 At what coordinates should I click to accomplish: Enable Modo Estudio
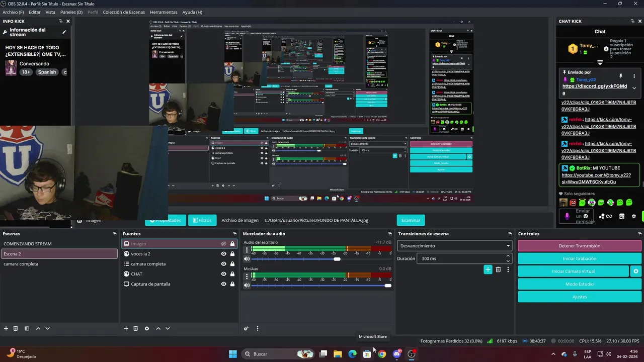[x=580, y=284]
